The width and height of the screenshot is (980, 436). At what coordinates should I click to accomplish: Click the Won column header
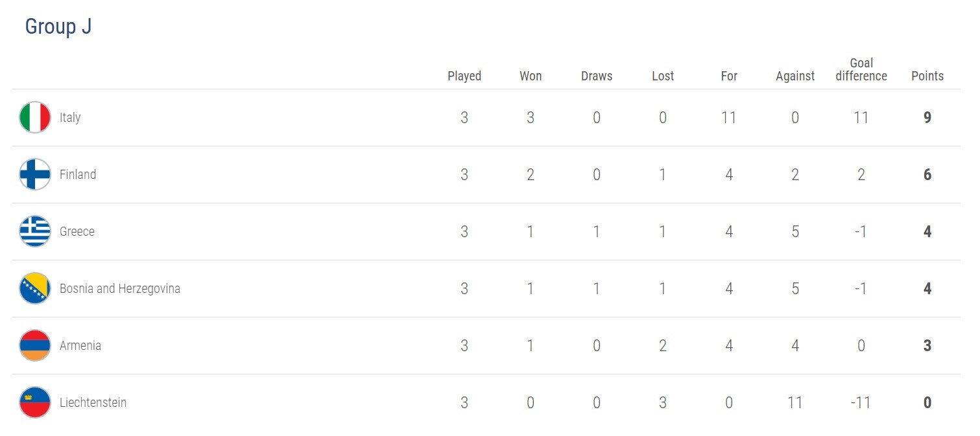coord(531,76)
